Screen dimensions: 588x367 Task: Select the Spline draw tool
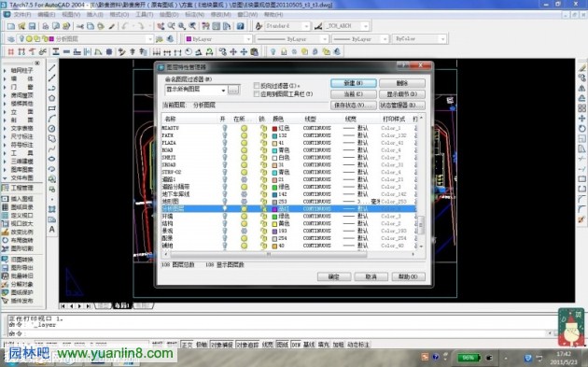click(x=51, y=149)
